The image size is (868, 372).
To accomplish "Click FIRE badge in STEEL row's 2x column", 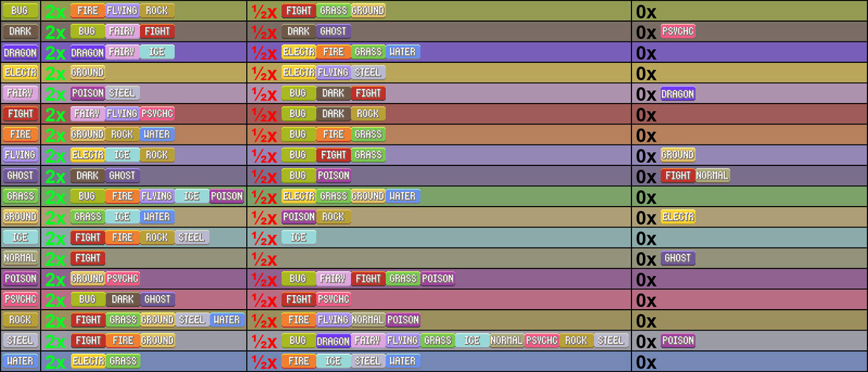I will pos(122,340).
